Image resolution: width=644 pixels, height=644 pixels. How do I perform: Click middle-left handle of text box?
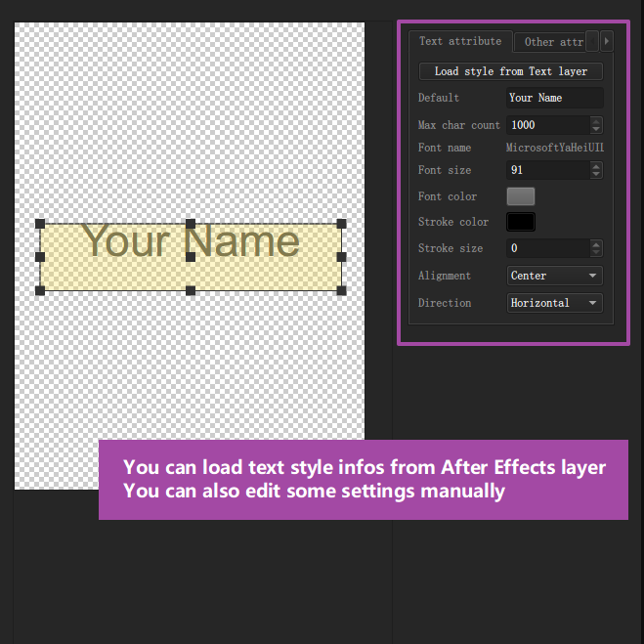point(40,257)
